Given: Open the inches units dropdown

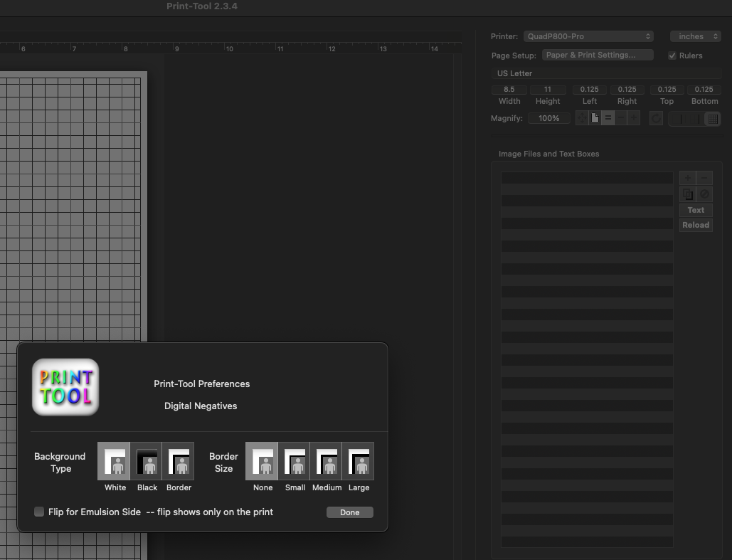Looking at the screenshot, I should (x=695, y=36).
